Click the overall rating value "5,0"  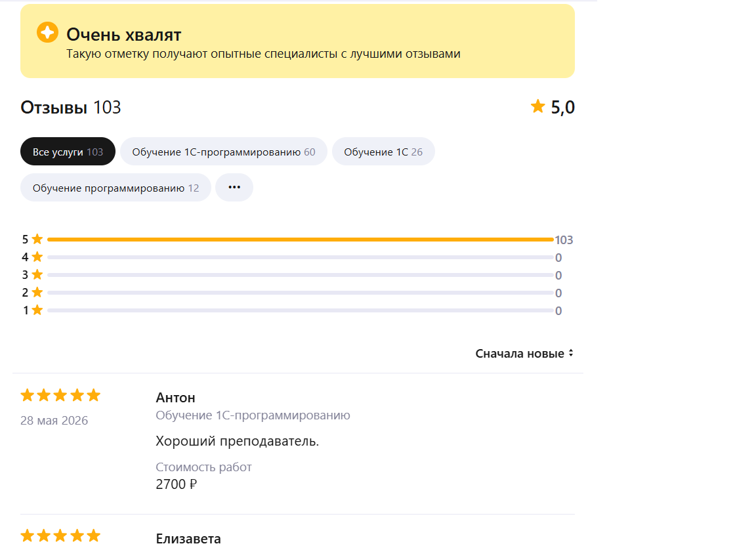click(x=563, y=107)
